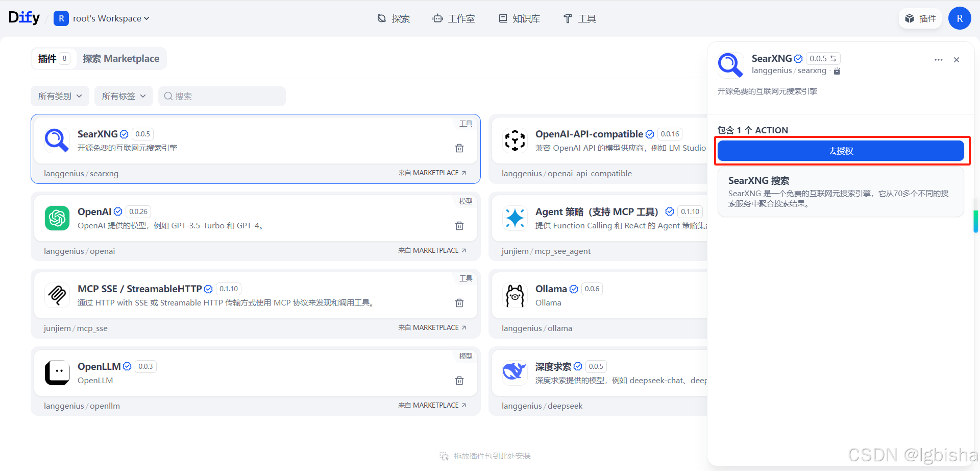980x471 pixels.
Task: Open version 0.0.5 switcher in detail panel
Action: pos(823,59)
